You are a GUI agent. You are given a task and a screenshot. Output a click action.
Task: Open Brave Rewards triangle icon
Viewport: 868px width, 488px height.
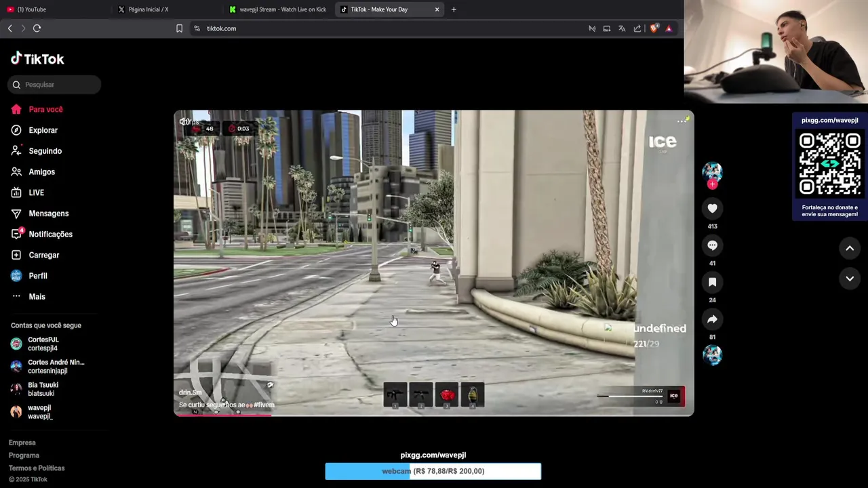(669, 28)
